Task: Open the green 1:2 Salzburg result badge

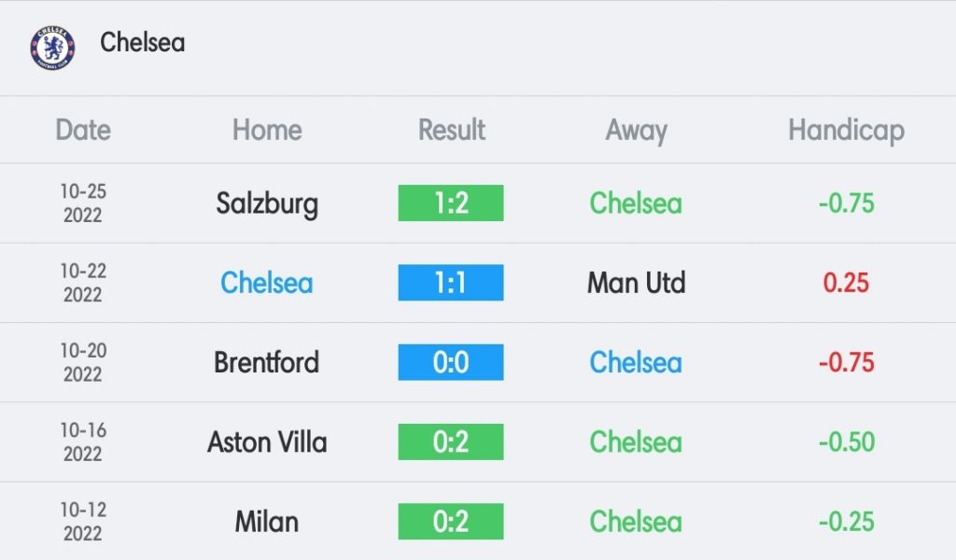Action: click(451, 203)
